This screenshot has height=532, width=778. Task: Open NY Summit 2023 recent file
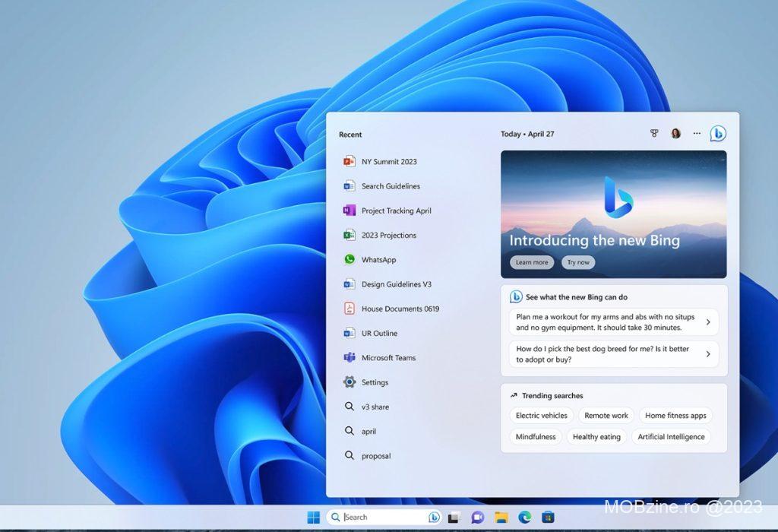pos(388,162)
